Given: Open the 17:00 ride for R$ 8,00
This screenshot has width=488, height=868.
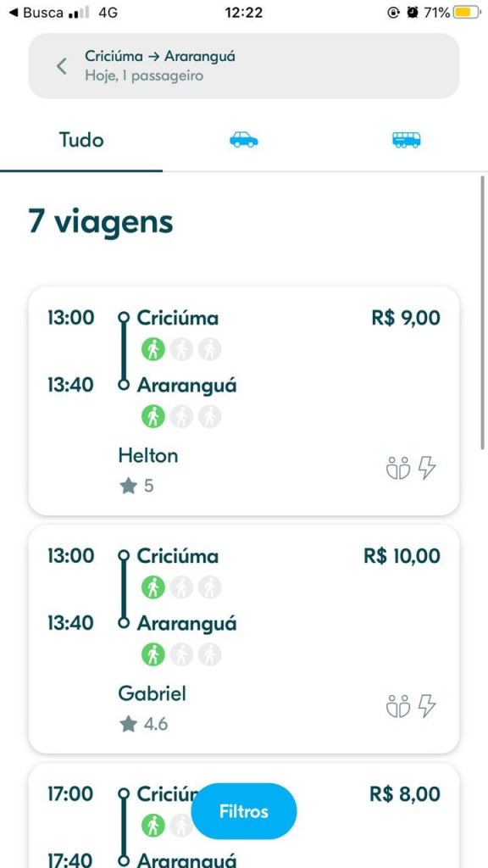Looking at the screenshot, I should tap(244, 815).
